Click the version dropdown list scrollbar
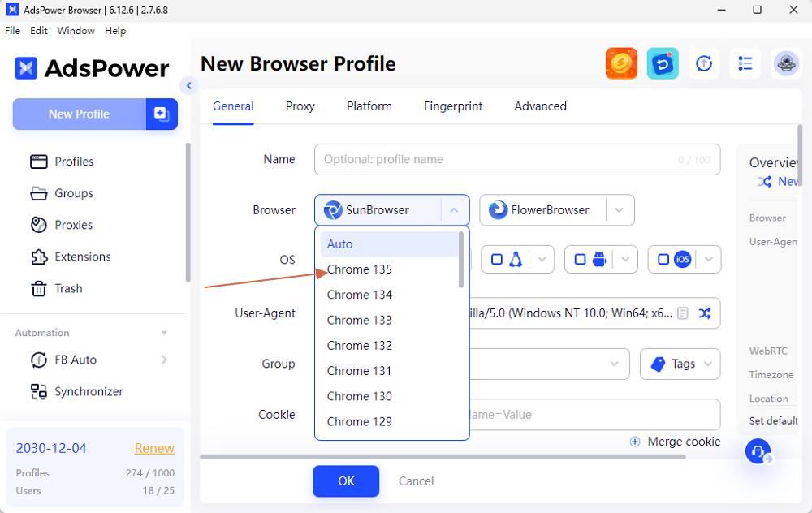The image size is (812, 513). point(461,260)
